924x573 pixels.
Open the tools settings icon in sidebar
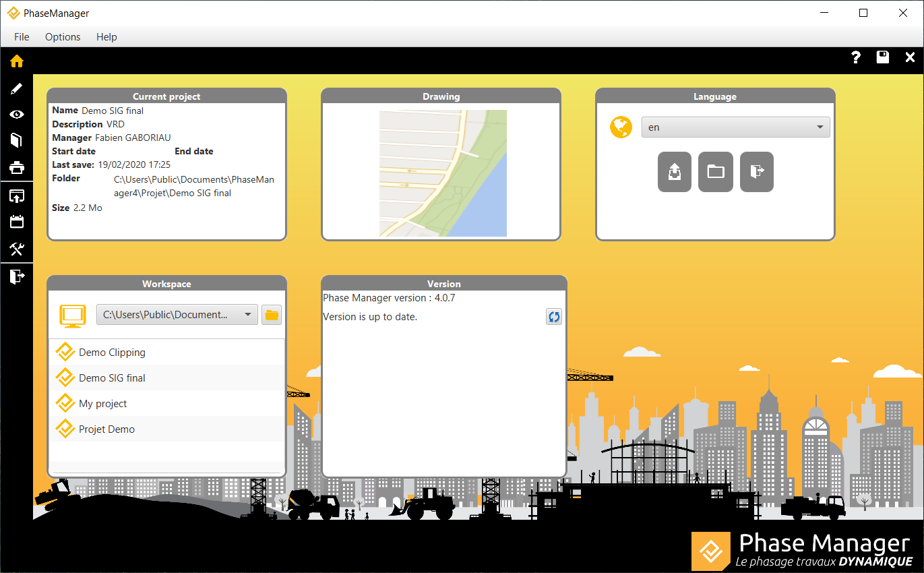point(16,249)
